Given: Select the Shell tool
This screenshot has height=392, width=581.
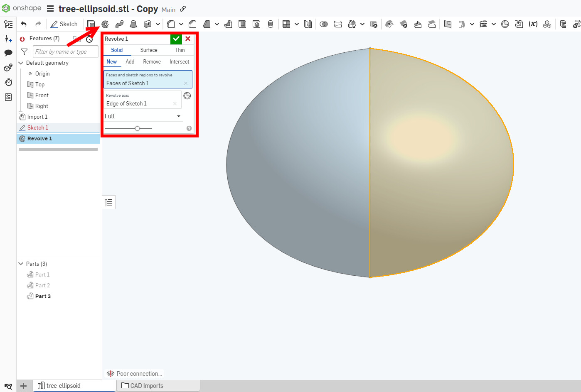Looking at the screenshot, I should (x=242, y=24).
